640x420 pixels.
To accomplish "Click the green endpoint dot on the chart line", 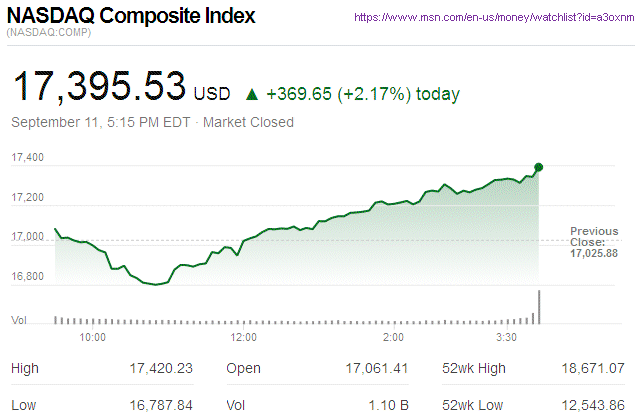I will pos(539,167).
